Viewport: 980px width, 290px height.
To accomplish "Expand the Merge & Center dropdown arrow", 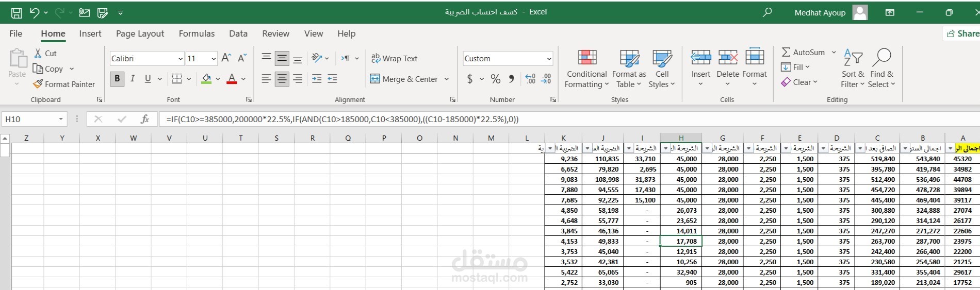I will [x=447, y=79].
